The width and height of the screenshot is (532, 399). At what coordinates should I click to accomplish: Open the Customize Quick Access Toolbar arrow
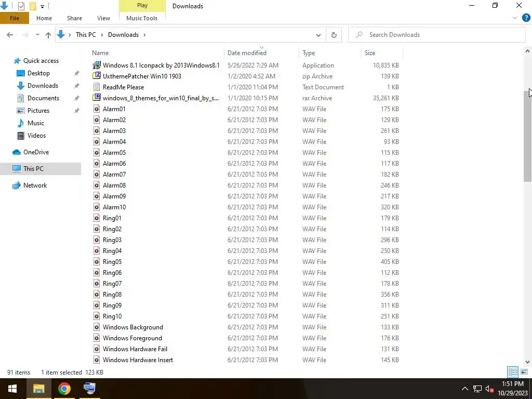point(42,6)
